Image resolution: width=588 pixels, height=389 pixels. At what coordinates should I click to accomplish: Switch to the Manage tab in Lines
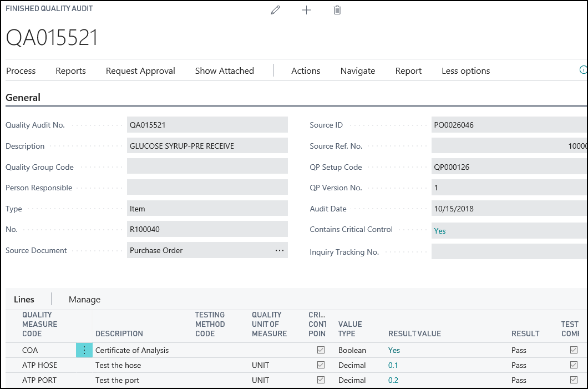(x=84, y=300)
